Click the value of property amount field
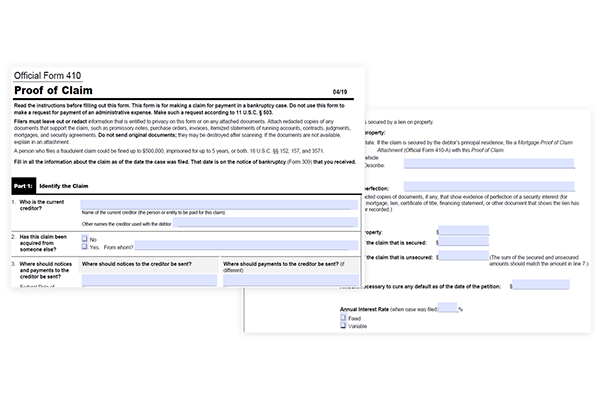 (463, 230)
